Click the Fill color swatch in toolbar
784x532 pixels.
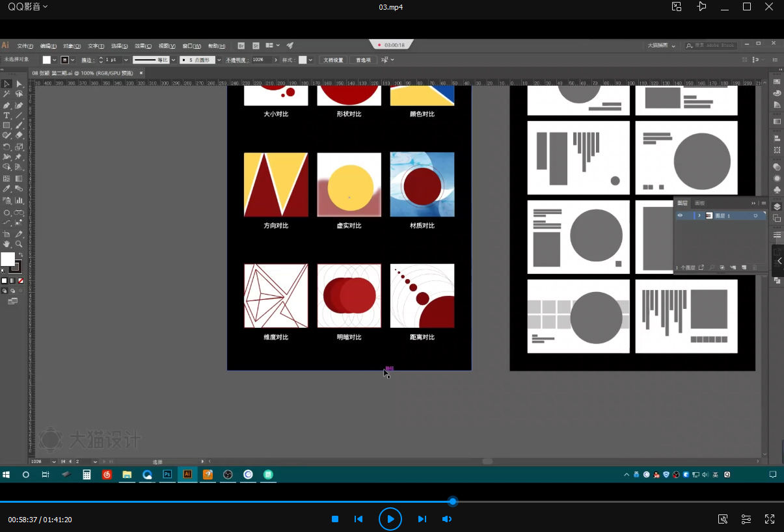click(x=7, y=259)
